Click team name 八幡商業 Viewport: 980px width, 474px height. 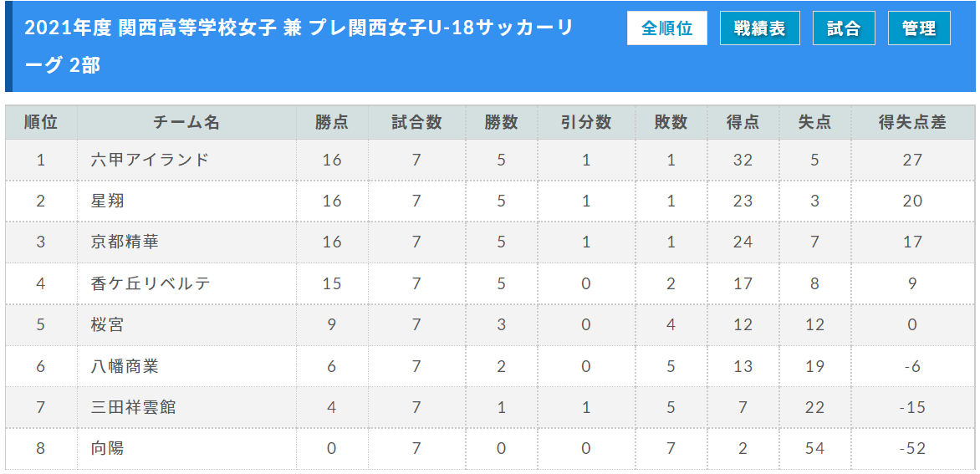125,366
